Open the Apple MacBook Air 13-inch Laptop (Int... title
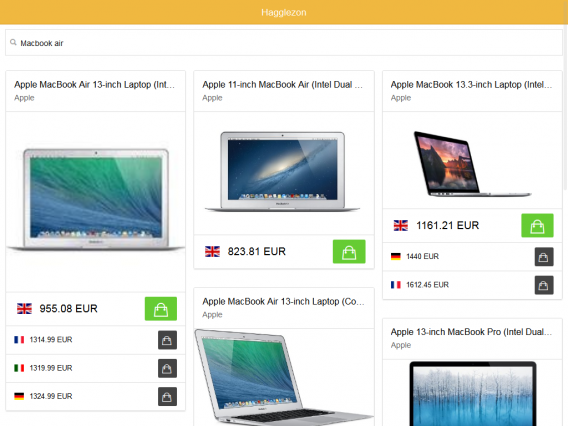The width and height of the screenshot is (568, 426). click(95, 84)
